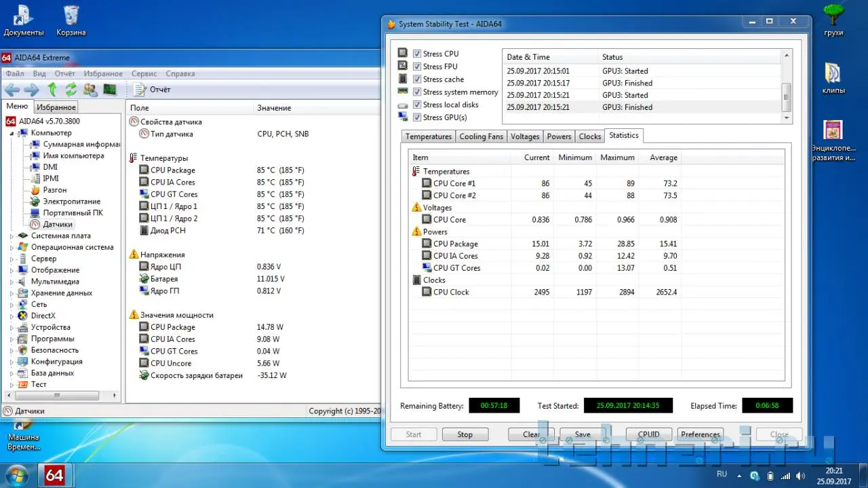Disable the Stress GPU(s) checkbox
The image size is (868, 488).
(418, 117)
